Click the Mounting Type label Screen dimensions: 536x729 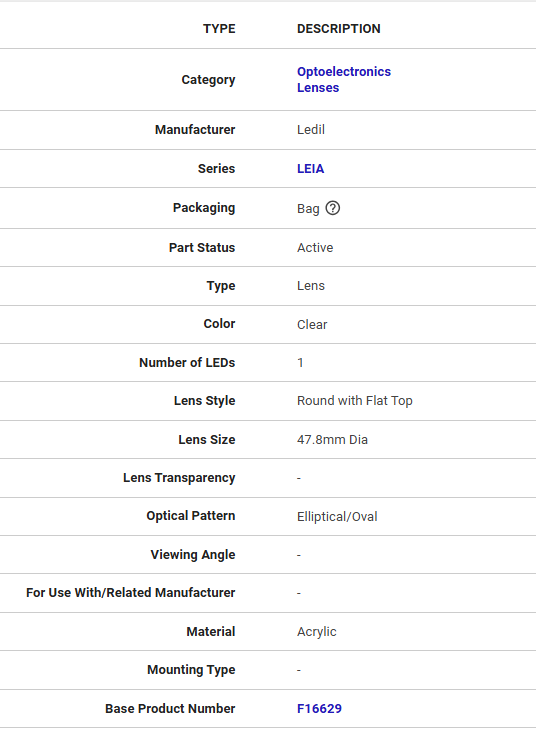(x=192, y=670)
